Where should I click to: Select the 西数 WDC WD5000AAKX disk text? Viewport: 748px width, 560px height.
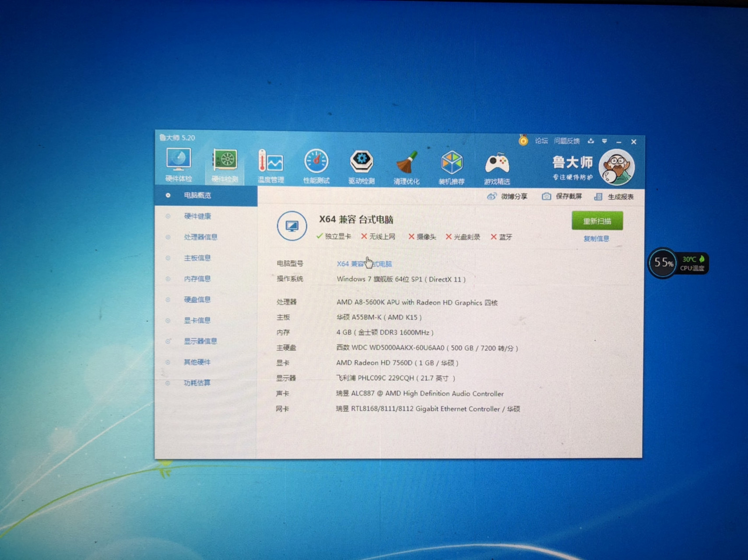[x=427, y=348]
